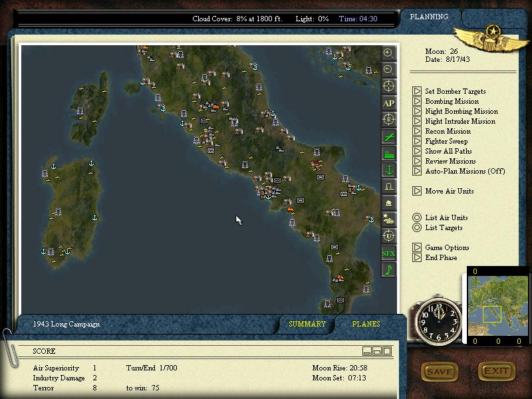Select the List Targets radio option
Viewport: 532px width, 399px height.
(438, 227)
